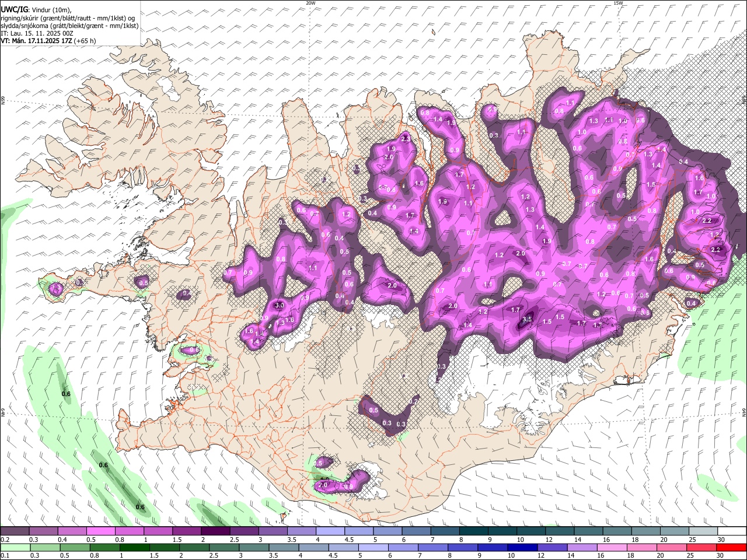747x560 pixels.
Task: Click the 'rigning/skúrir' legend description line
Action: tap(68, 18)
